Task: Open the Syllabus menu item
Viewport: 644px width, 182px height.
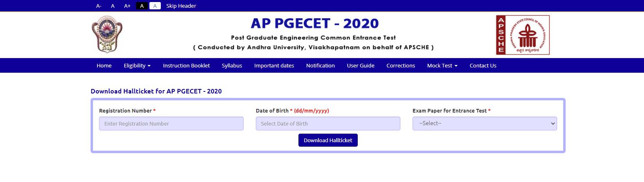Action: tap(232, 65)
